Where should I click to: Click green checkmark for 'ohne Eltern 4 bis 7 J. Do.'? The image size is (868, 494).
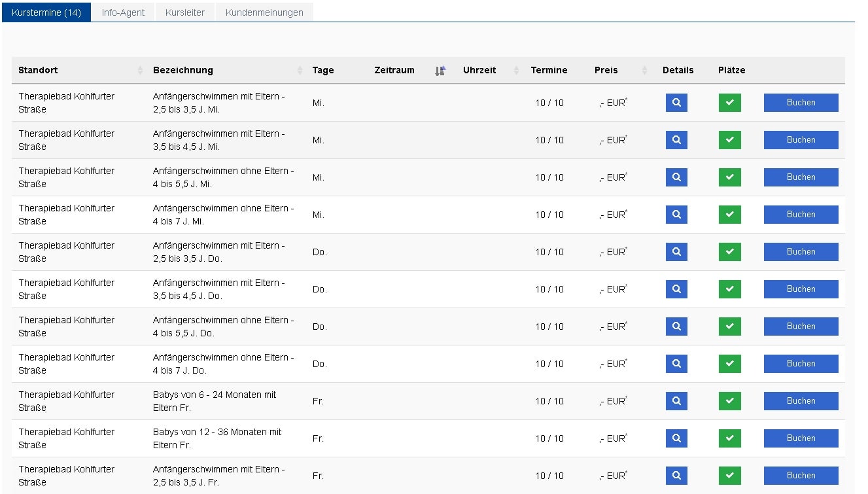pos(729,364)
